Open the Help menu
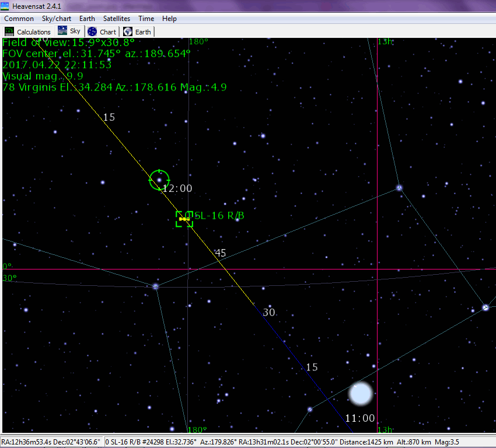Viewport: 496px width, 448px height. [x=169, y=19]
